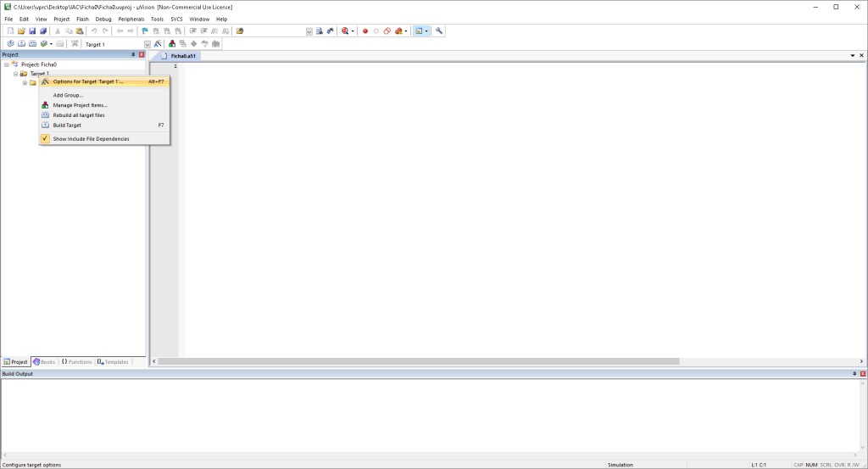This screenshot has height=469, width=868.
Task: Click the Start Debug Session magnifier icon
Action: 345,31
